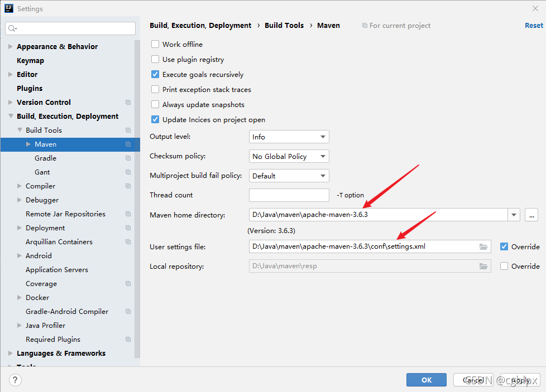
Task: Click the IntelliJ IDEA logo in title bar
Action: [x=9, y=8]
